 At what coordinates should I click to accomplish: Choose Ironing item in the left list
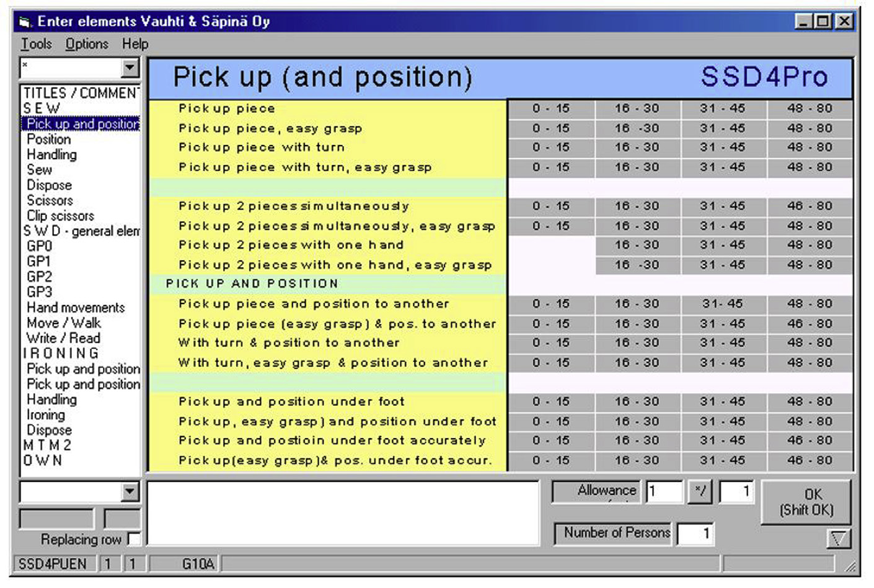[45, 415]
